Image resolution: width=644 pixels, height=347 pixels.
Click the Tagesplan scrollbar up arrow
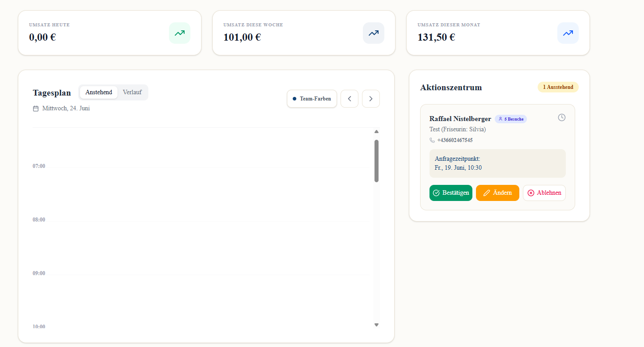coord(376,132)
